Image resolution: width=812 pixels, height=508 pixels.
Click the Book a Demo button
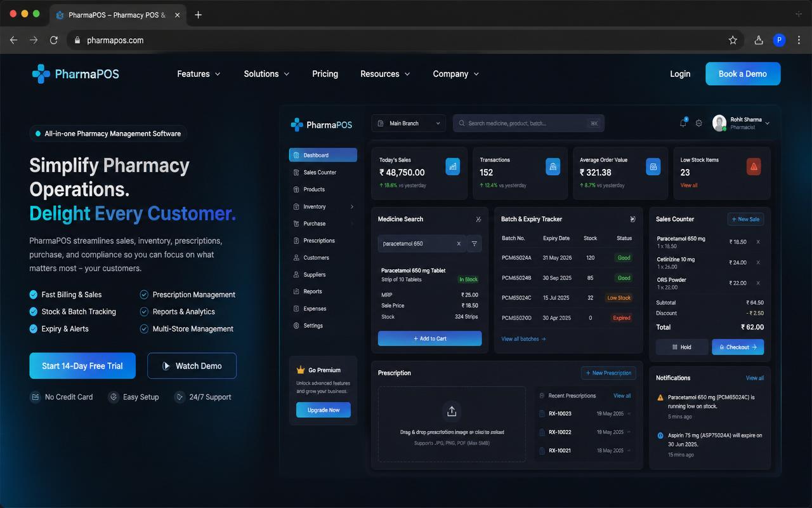coord(743,74)
